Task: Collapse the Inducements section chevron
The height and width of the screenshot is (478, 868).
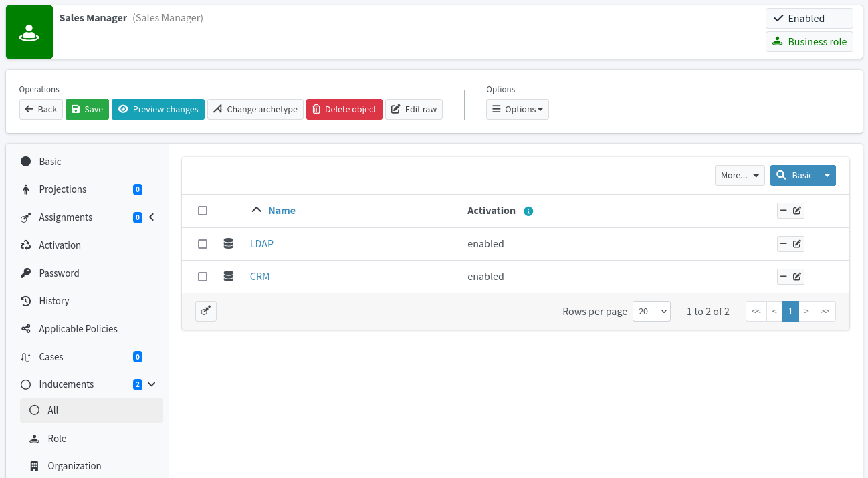Action: pyautogui.click(x=152, y=385)
